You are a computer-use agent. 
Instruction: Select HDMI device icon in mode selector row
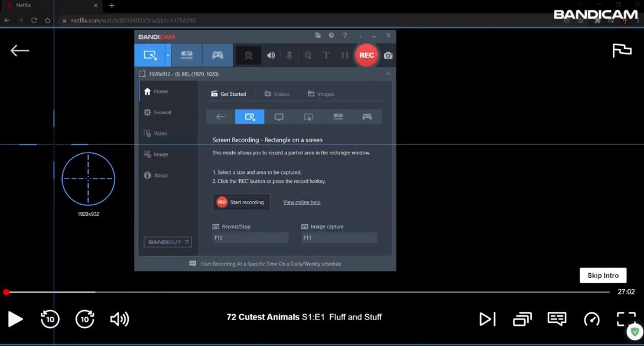tap(337, 117)
